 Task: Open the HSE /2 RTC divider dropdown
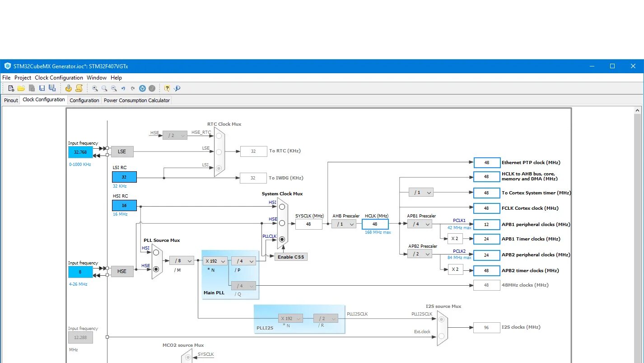coord(175,135)
